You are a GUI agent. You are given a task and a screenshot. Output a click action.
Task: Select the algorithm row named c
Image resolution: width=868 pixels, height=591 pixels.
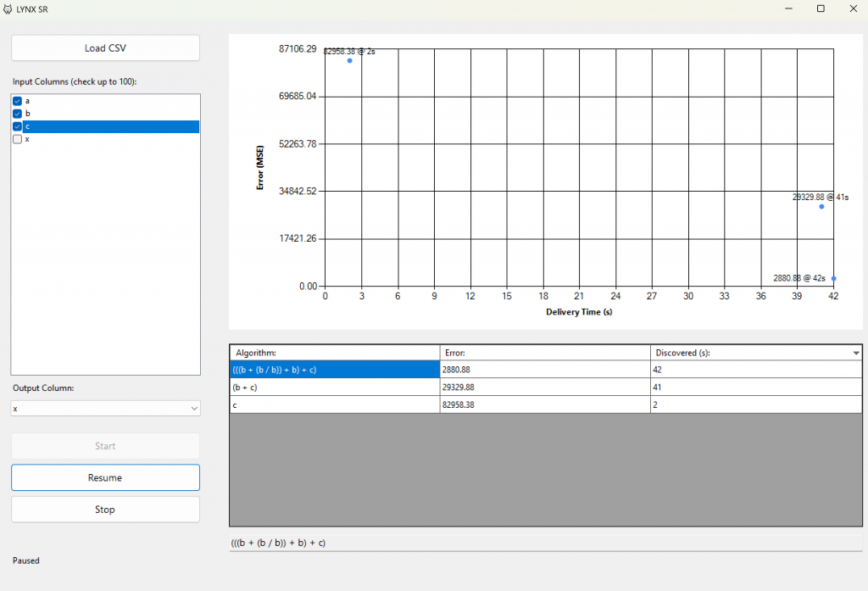click(x=334, y=405)
